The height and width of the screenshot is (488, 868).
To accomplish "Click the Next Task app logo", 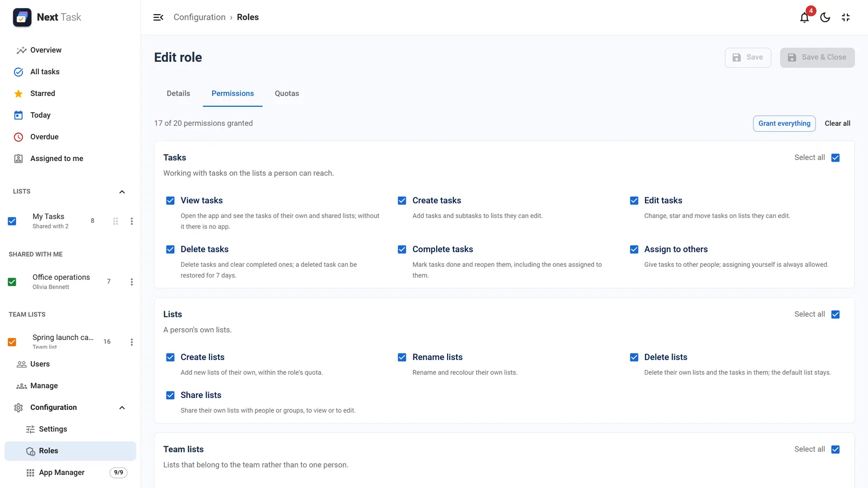I will click(22, 17).
